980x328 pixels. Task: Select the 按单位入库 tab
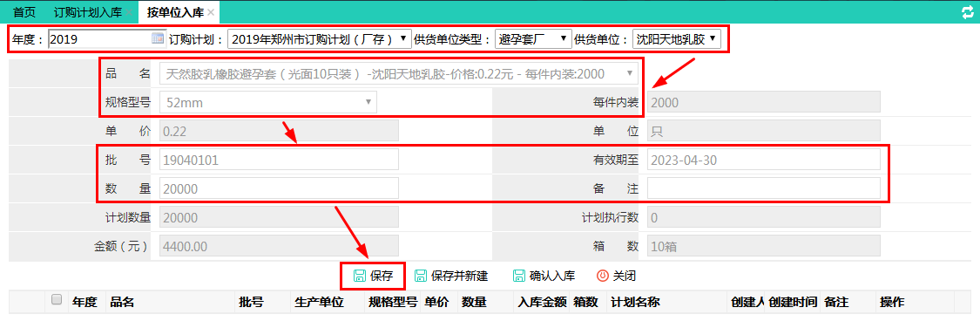click(176, 12)
